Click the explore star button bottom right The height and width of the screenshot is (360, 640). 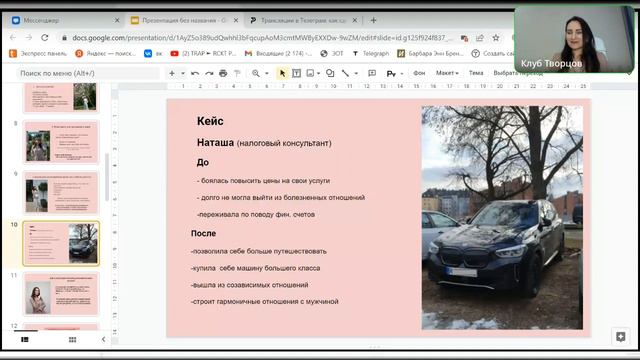620,337
